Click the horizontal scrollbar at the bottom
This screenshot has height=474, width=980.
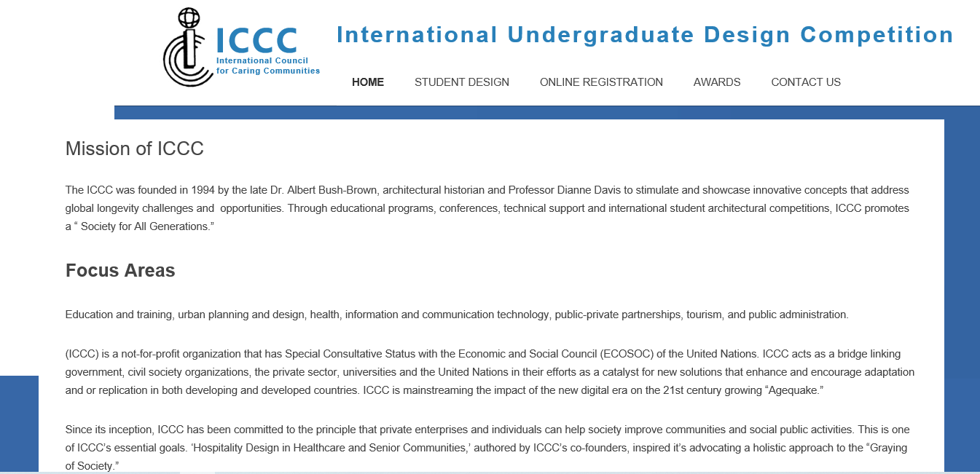pyautogui.click(x=490, y=471)
